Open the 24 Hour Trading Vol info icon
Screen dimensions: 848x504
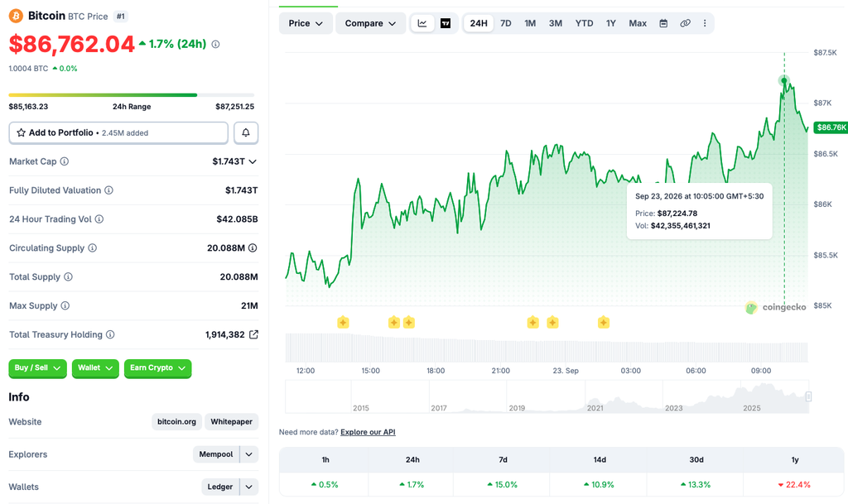[x=99, y=219]
